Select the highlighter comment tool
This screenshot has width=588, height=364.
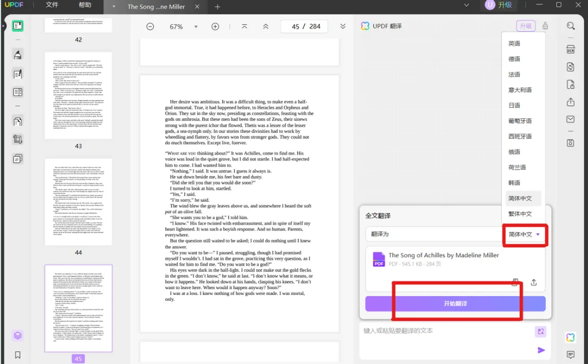pos(18,55)
